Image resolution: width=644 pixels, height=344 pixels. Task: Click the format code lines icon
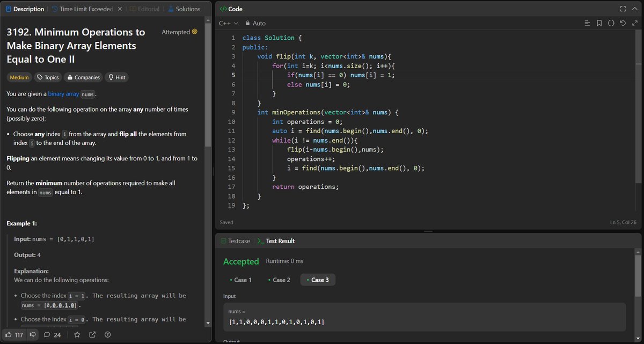click(588, 24)
